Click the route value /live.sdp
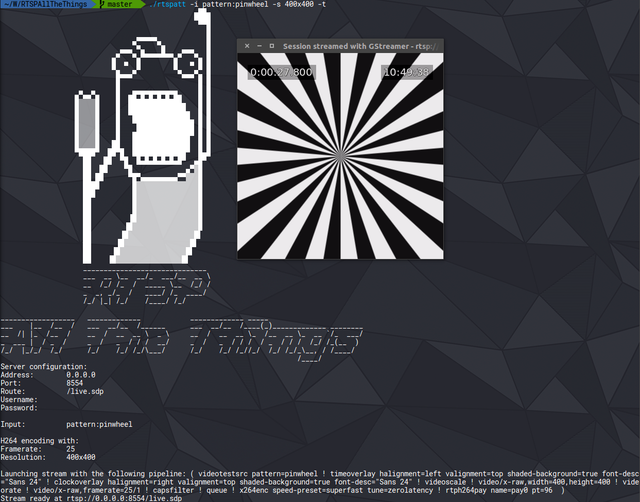This screenshot has width=640, height=502. (85, 391)
